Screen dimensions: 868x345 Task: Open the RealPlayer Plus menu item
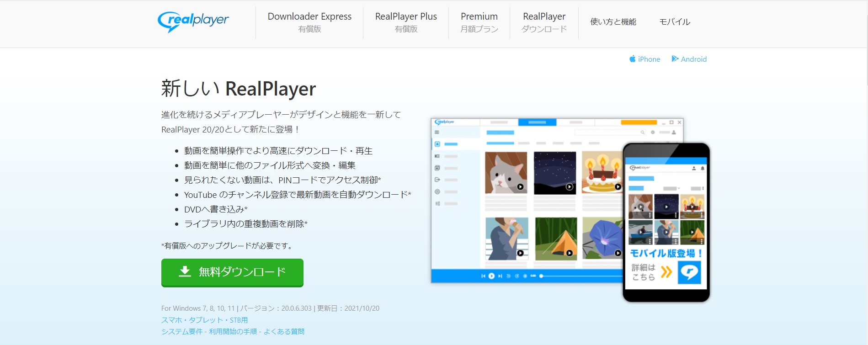point(406,22)
